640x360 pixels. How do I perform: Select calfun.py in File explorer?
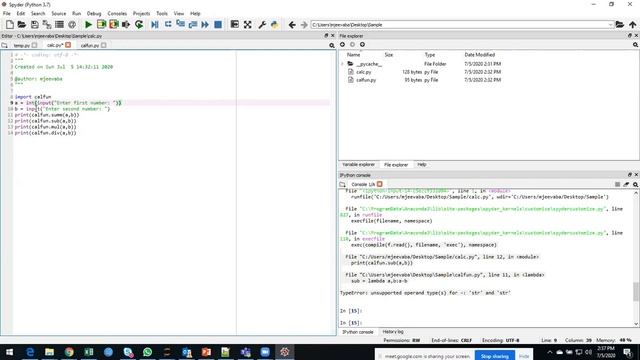(366, 80)
